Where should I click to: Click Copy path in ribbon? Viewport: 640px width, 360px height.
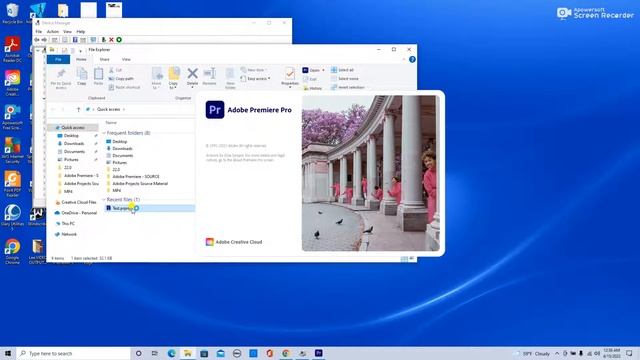coord(121,79)
